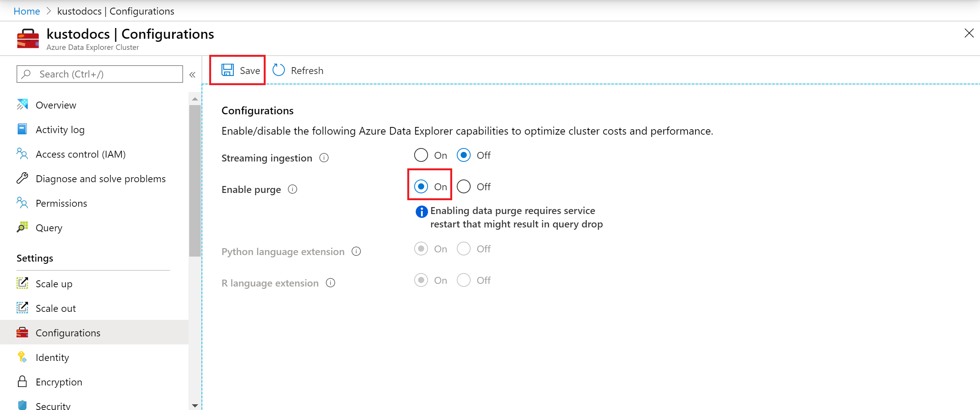
Task: Open Diagnose and solve problems wrench icon
Action: pos(22,178)
